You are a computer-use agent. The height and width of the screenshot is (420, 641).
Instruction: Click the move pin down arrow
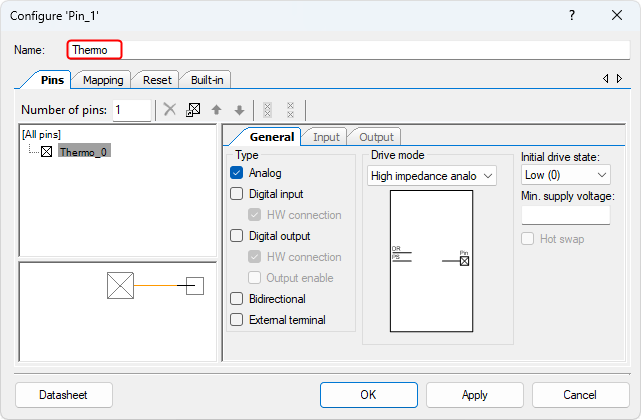coord(238,110)
